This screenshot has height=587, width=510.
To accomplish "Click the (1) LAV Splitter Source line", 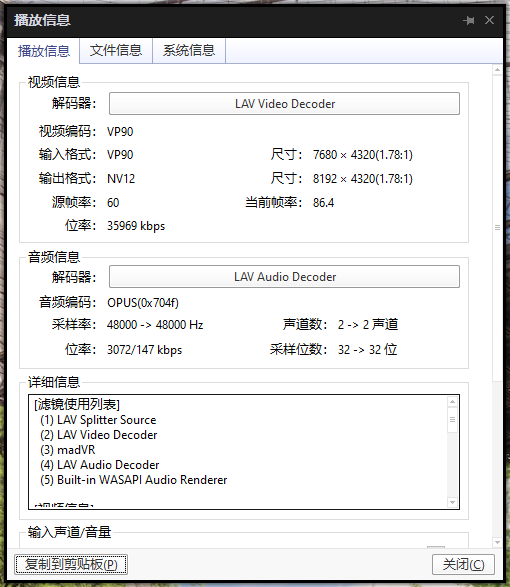I will (x=98, y=420).
